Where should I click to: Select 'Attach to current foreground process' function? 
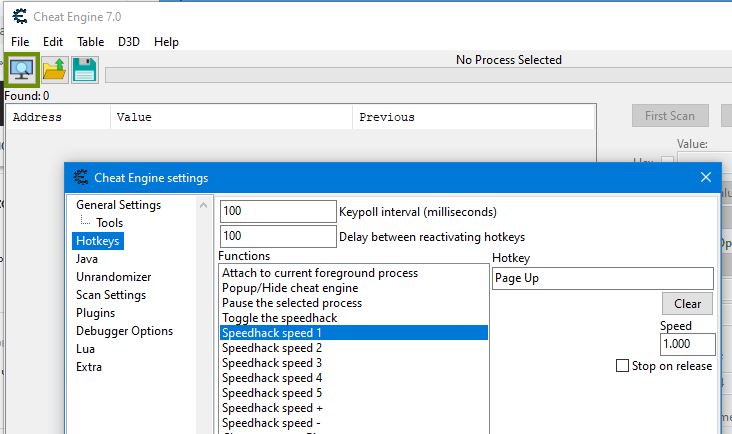pyautogui.click(x=353, y=273)
